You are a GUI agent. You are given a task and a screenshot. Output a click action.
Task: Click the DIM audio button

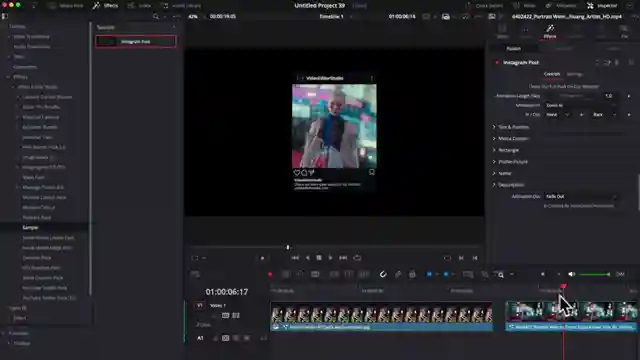pos(620,274)
